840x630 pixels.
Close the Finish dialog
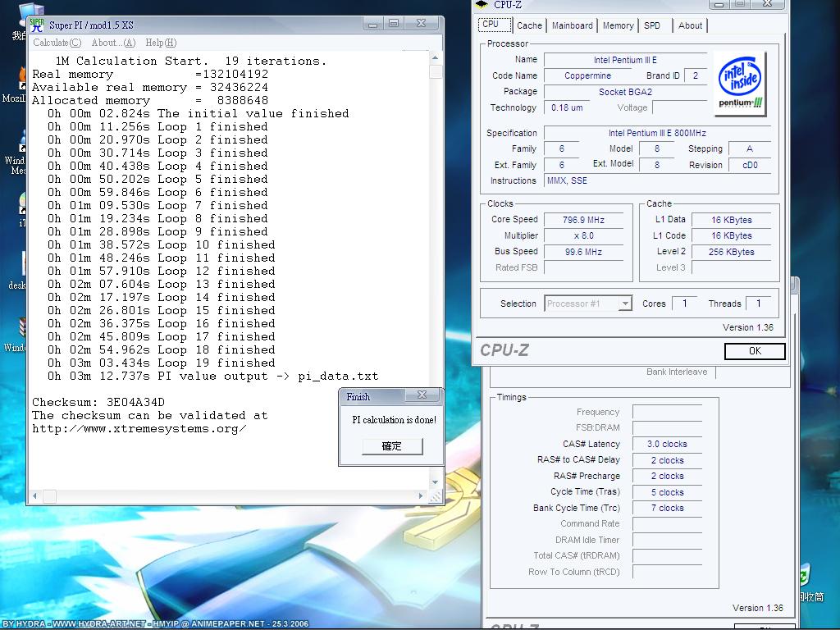[x=422, y=395]
